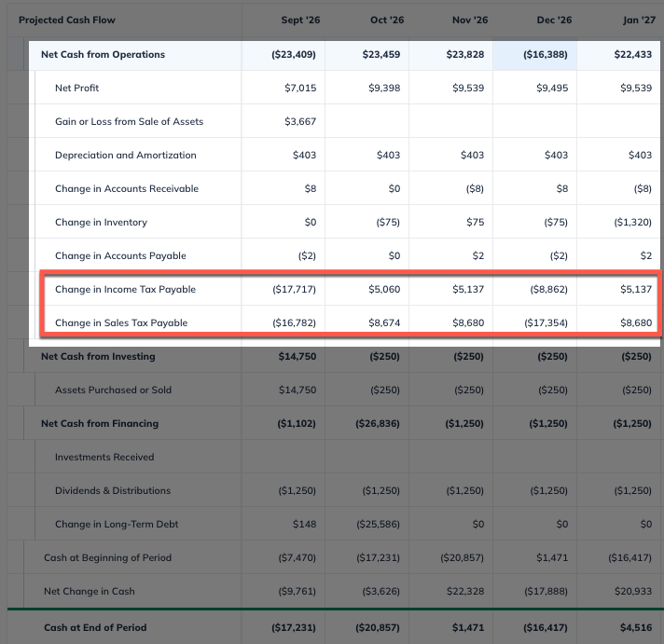Click Net Profit value $7,015

tap(300, 88)
